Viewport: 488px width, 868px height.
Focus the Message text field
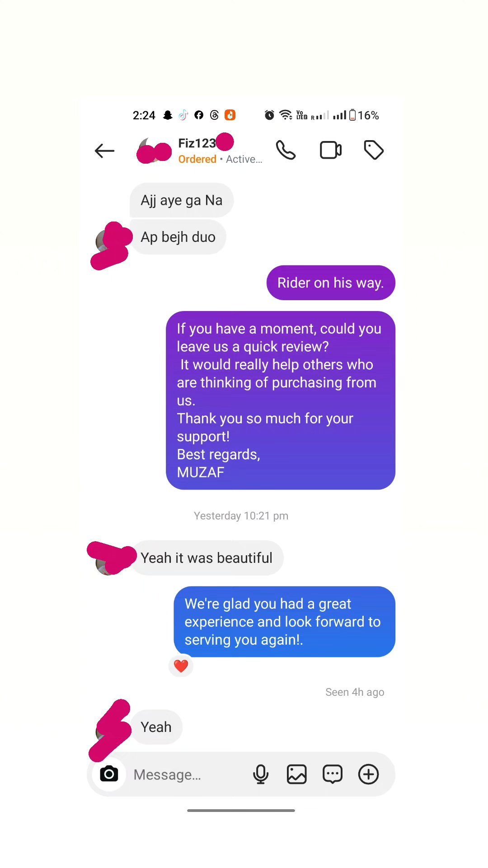pos(188,774)
